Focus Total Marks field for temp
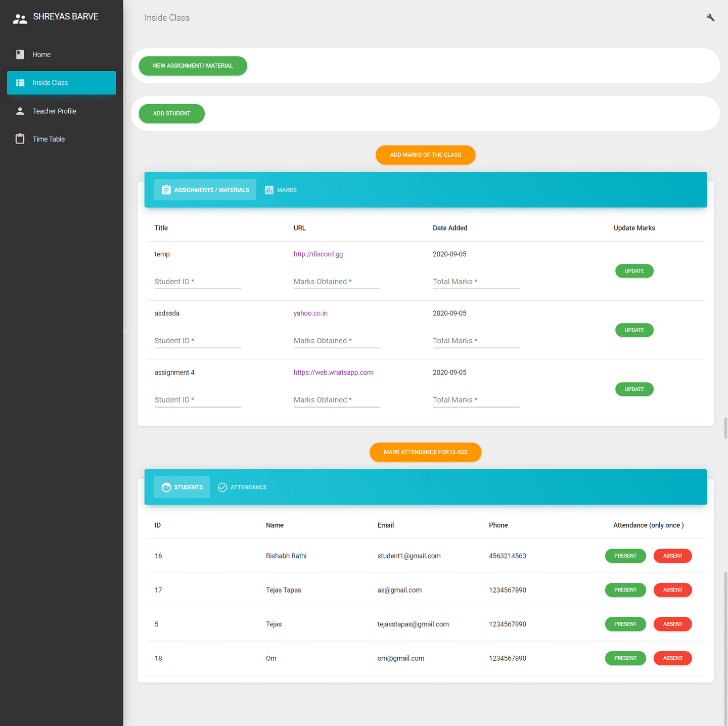 476,282
